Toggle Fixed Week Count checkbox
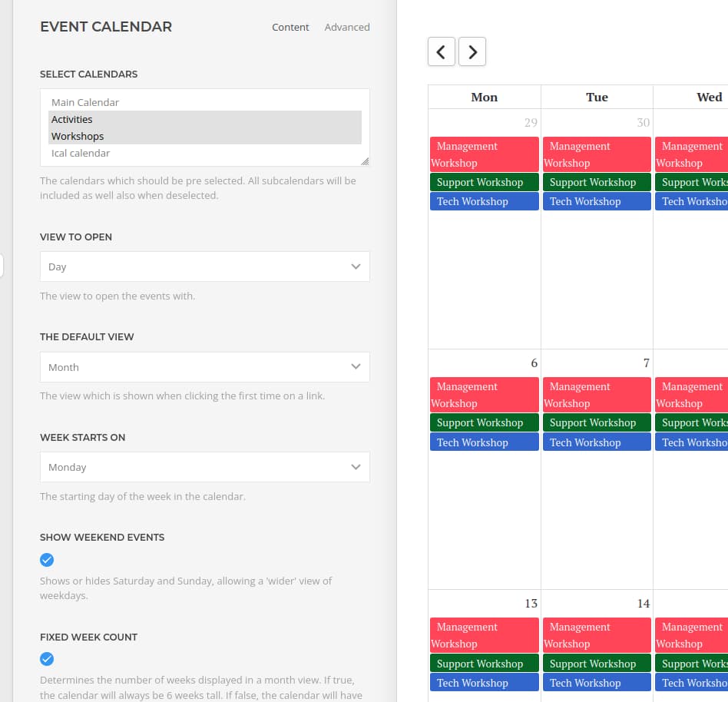 pos(47,659)
